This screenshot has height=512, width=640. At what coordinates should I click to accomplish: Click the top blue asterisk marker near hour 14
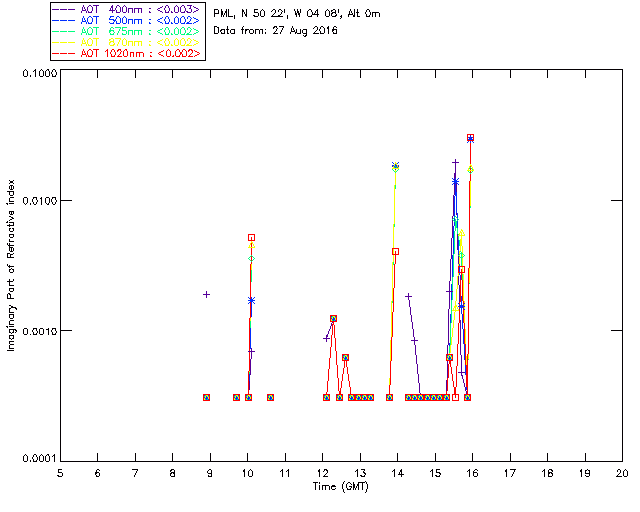[x=395, y=165]
